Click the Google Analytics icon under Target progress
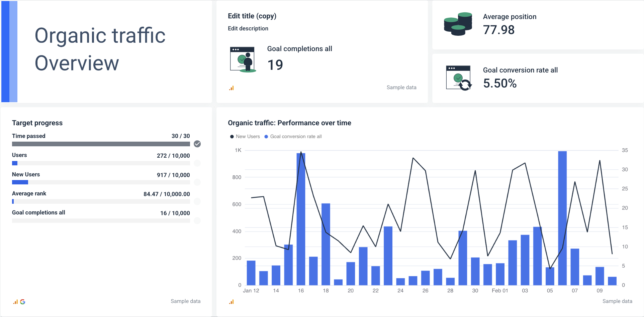This screenshot has height=317, width=644. coord(15,302)
